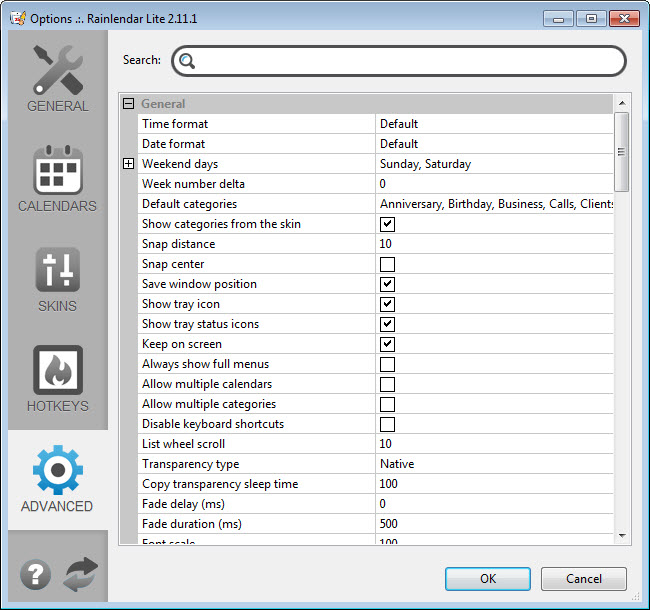Click the vertical scrollbar thumb
This screenshot has width=650, height=610.
tap(622, 152)
